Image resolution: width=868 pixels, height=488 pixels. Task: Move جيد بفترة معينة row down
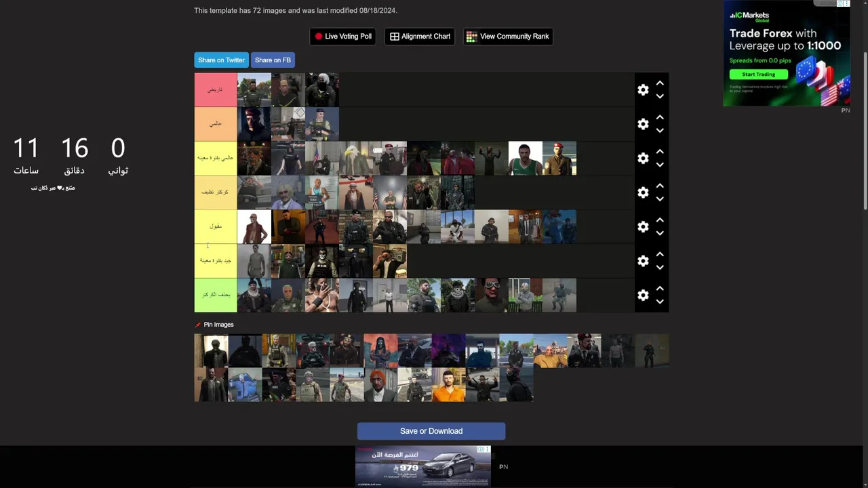[660, 268]
